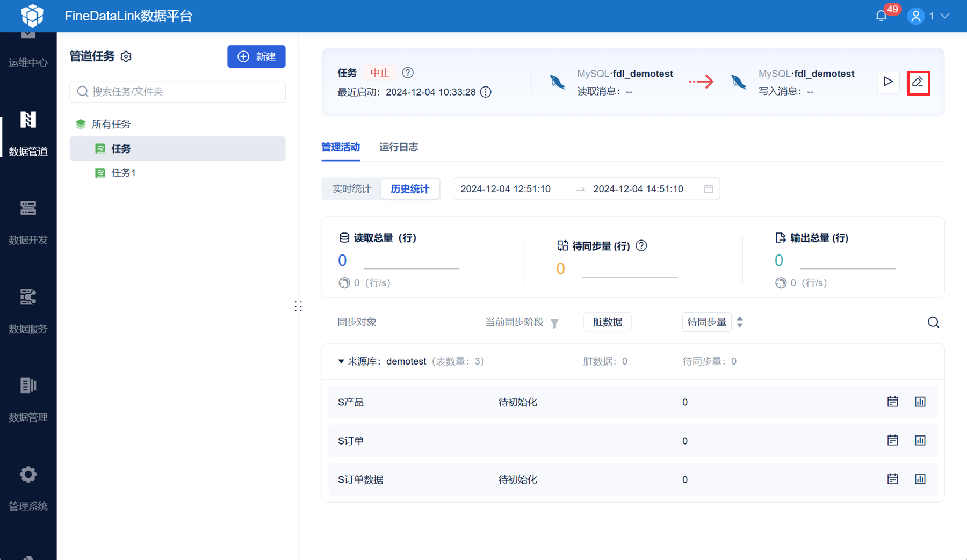Viewport: 967px width, 560px height.
Task: Click the 脏数据 button
Action: [x=608, y=322]
